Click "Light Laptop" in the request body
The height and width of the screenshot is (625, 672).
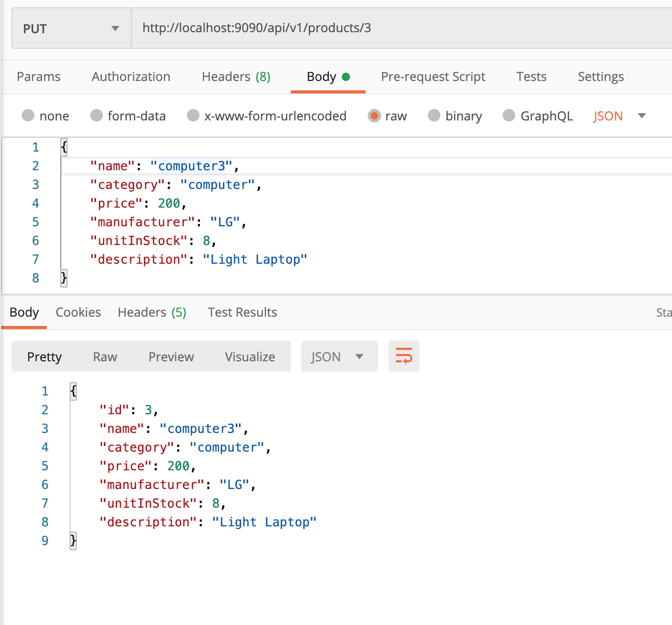pos(255,260)
